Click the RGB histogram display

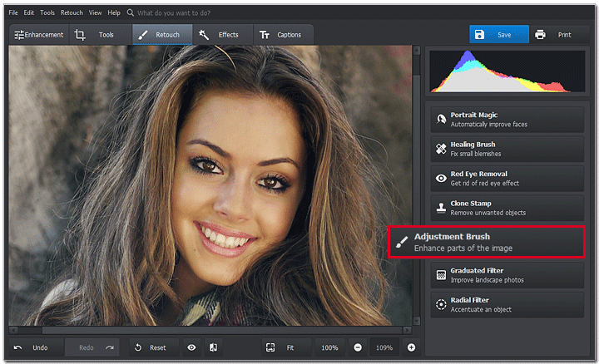coord(507,71)
